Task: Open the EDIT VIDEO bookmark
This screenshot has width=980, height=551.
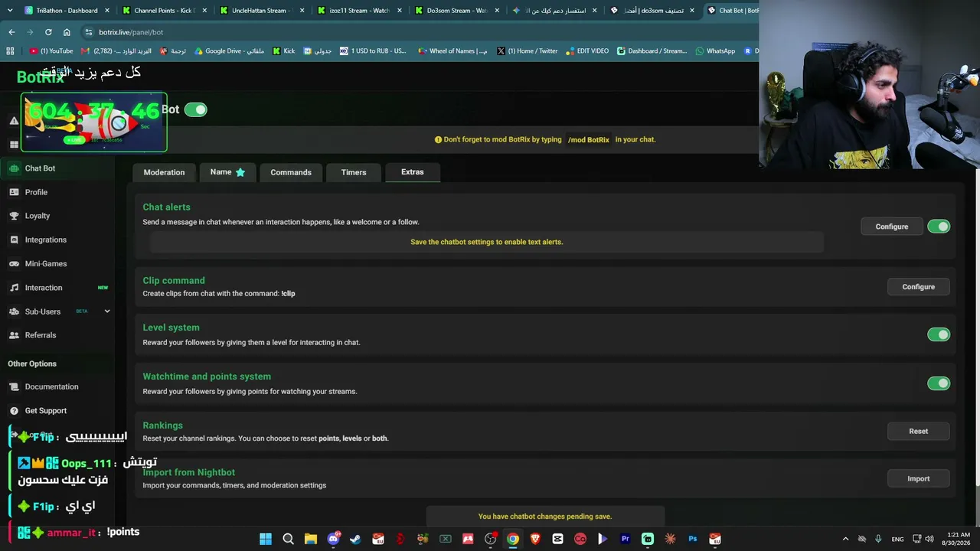Action: [587, 51]
